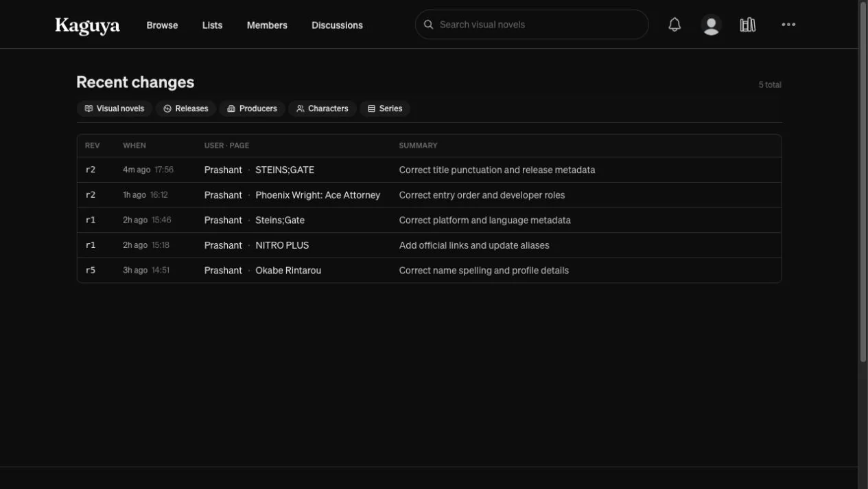The width and height of the screenshot is (868, 489).
Task: Open revision r2 of Phoenix Wright
Action: click(x=91, y=195)
